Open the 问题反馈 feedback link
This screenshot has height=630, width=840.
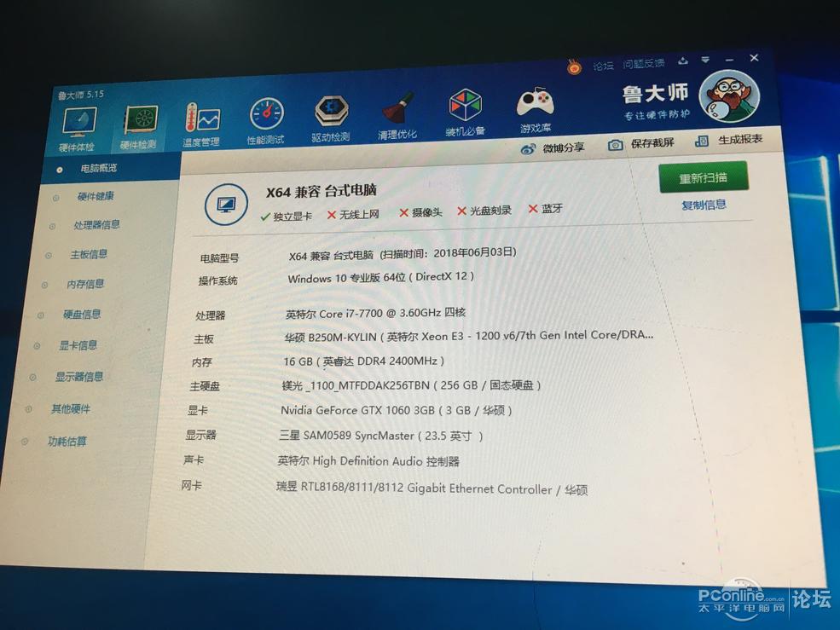point(643,63)
